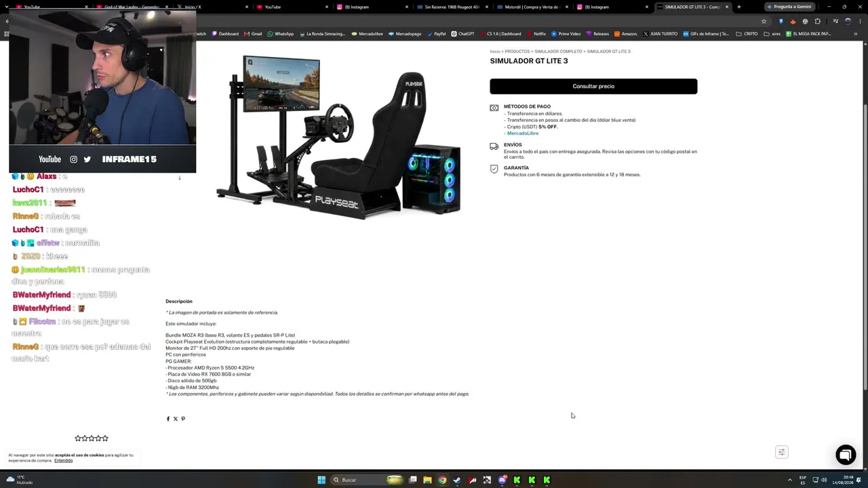Open CS 1.6 Dashboard bookmark
Viewport: 868px width, 488px height.
(500, 34)
